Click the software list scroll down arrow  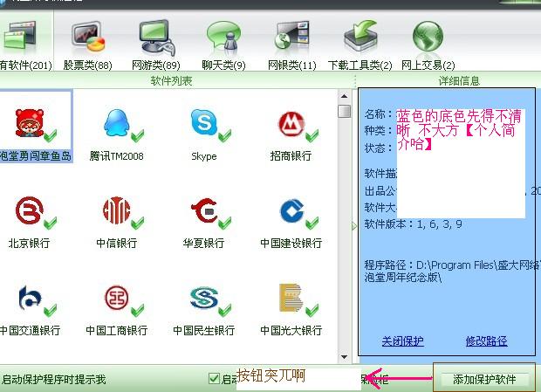click(x=344, y=357)
